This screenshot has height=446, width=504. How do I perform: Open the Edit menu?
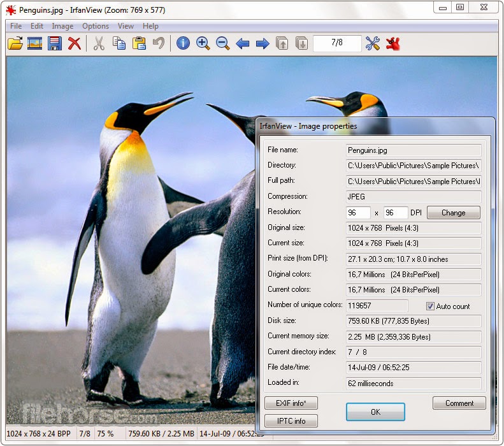pyautogui.click(x=37, y=26)
